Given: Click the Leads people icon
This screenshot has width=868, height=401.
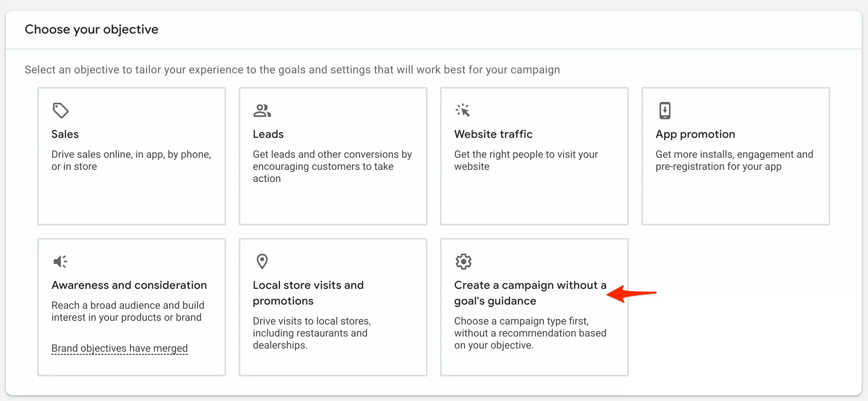Looking at the screenshot, I should coord(262,111).
